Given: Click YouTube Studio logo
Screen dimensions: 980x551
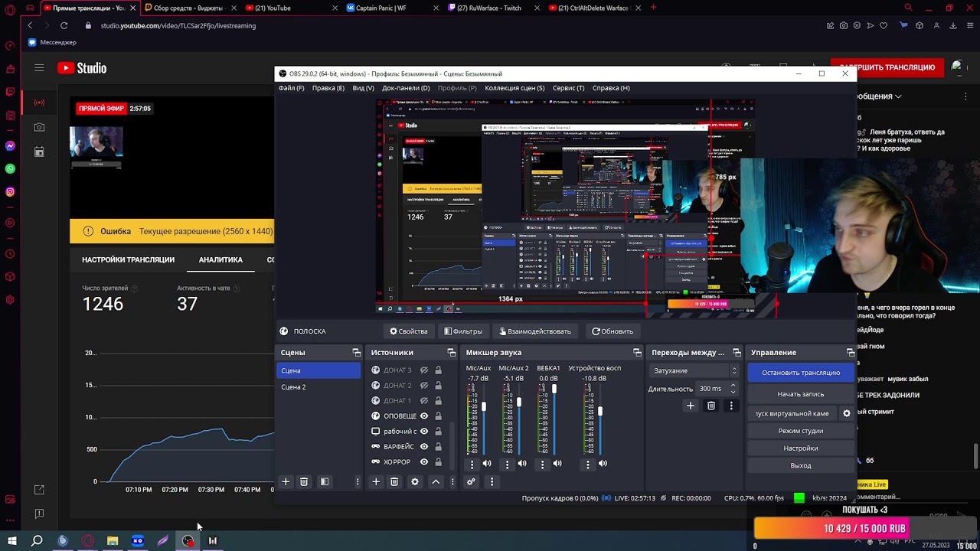Looking at the screenshot, I should 82,68.
